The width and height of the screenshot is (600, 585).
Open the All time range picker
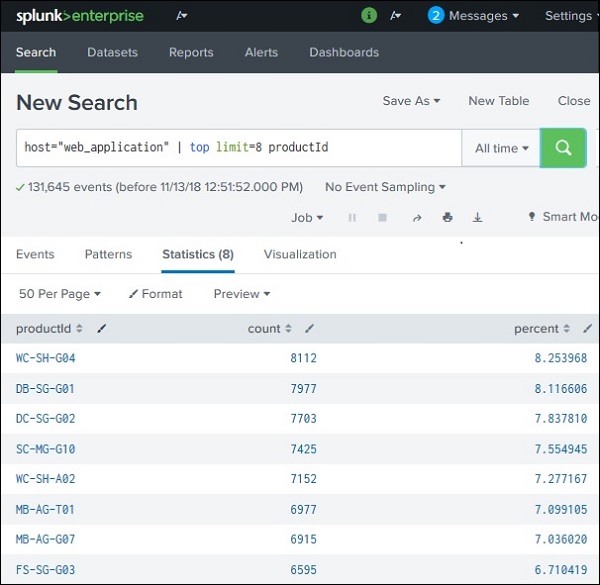(x=502, y=148)
